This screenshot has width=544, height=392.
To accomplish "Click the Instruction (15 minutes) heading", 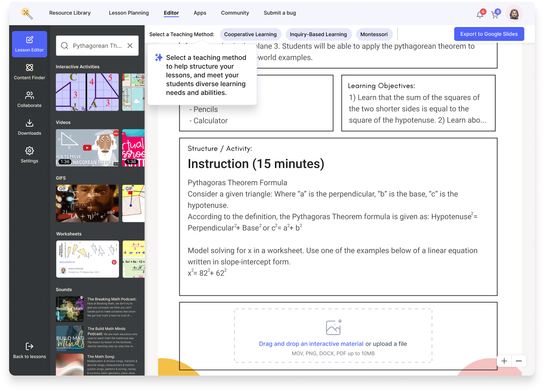I will pos(256,164).
